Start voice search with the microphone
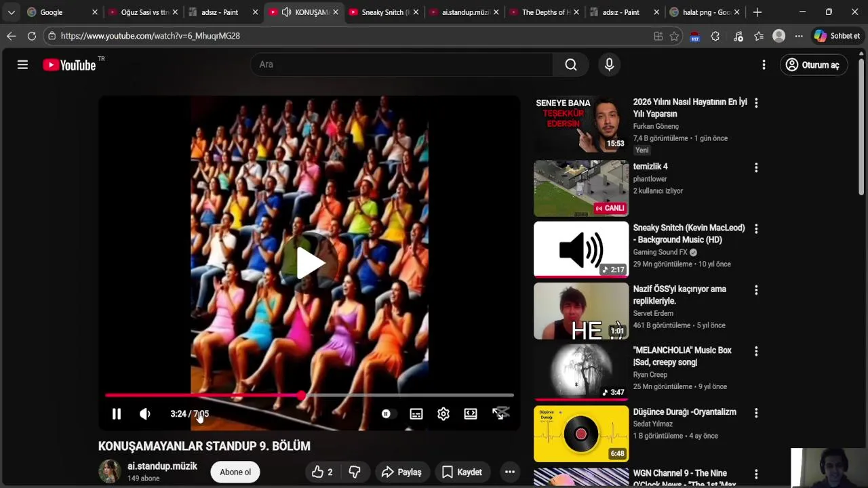Screen dimensions: 868x488 click(609, 64)
